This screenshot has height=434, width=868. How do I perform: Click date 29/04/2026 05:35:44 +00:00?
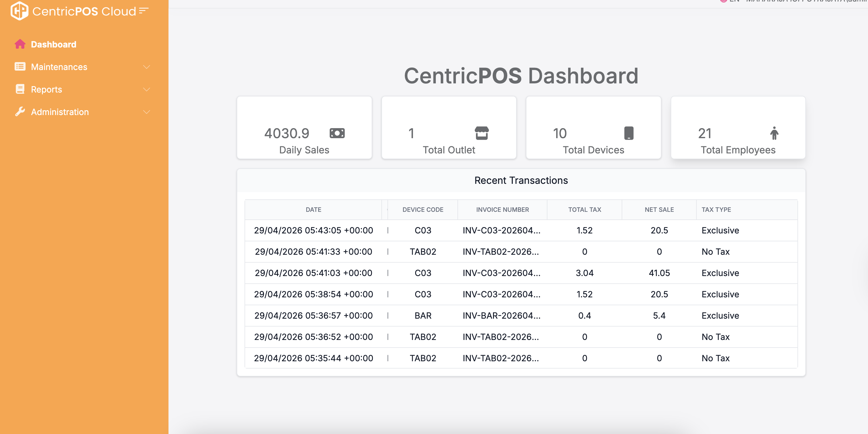[313, 358]
